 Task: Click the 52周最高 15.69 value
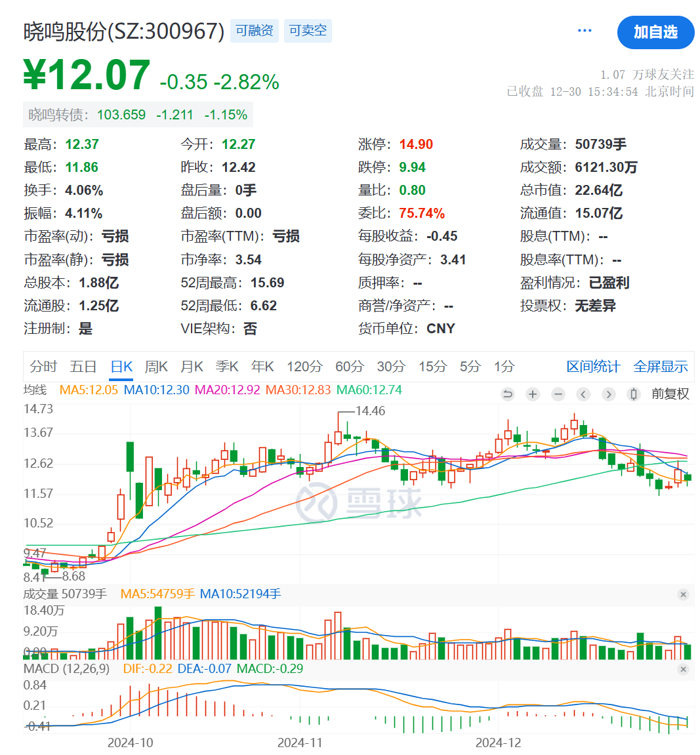(267, 283)
